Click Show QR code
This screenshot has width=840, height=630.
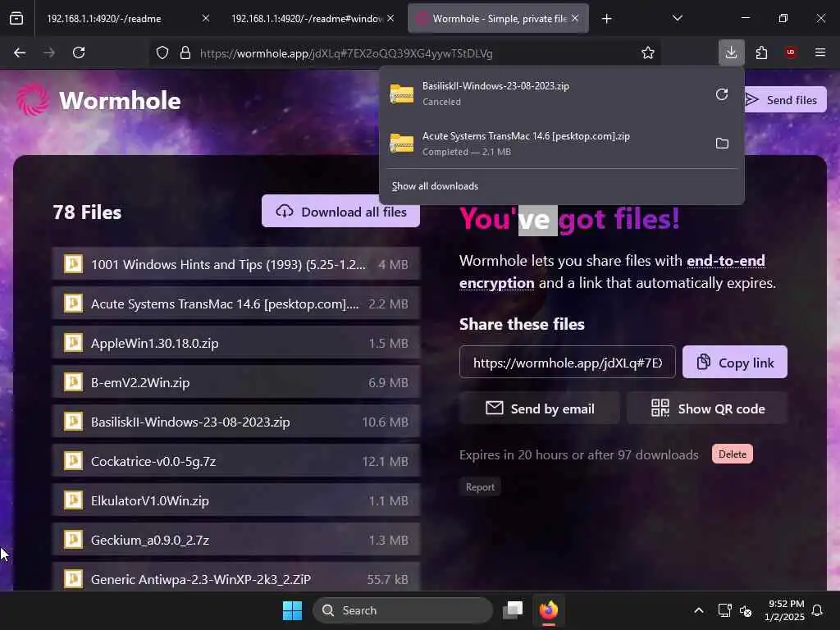click(707, 409)
